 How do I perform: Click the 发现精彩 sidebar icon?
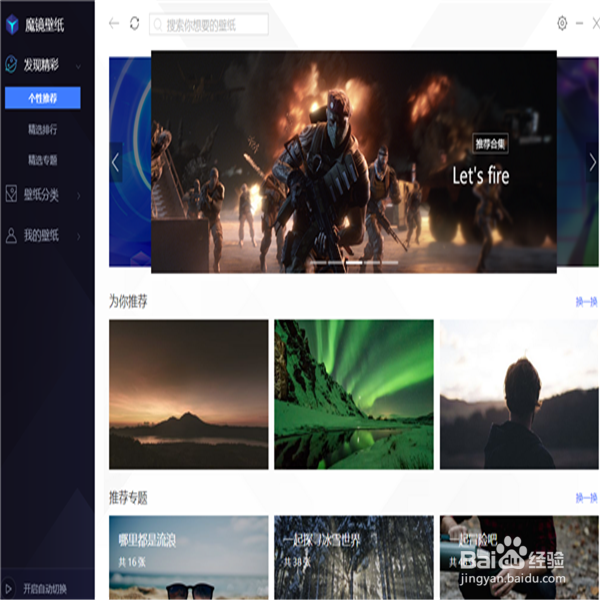(x=11, y=64)
